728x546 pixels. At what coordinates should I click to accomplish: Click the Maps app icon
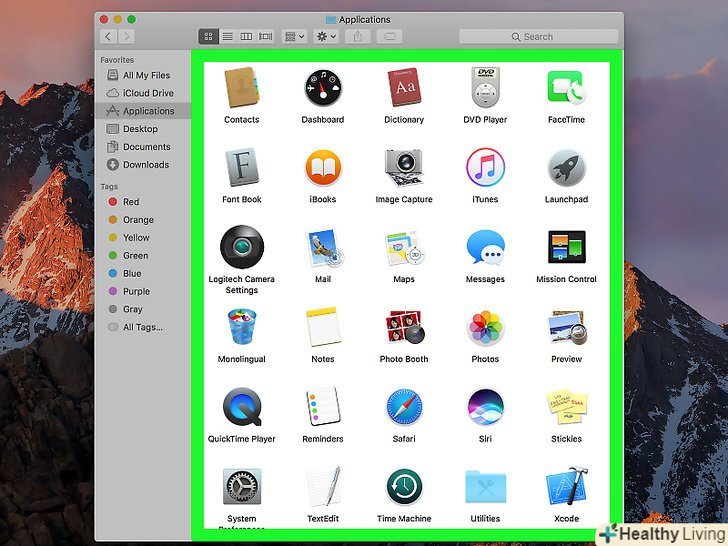[x=404, y=248]
